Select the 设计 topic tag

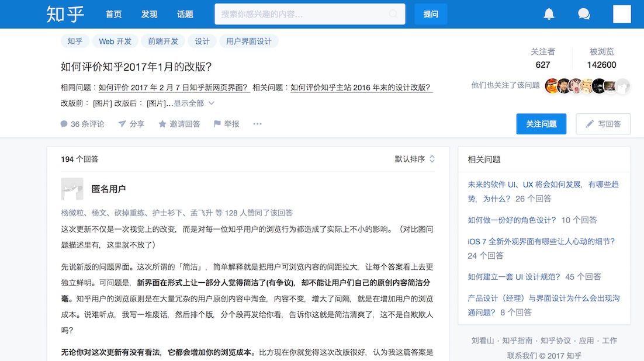(x=202, y=41)
